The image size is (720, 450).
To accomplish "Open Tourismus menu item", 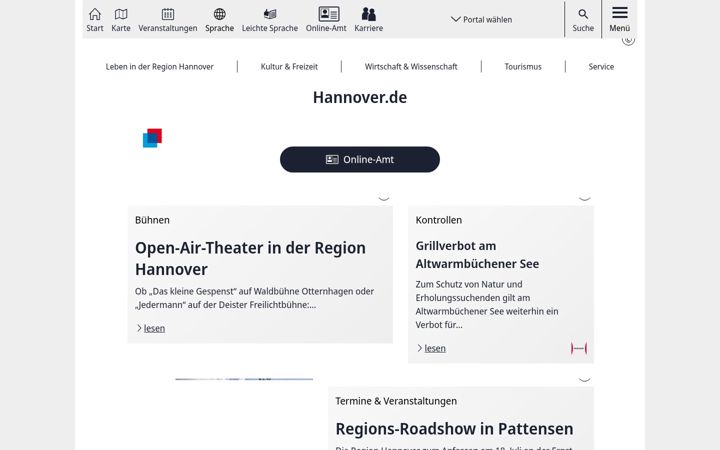I will [523, 67].
